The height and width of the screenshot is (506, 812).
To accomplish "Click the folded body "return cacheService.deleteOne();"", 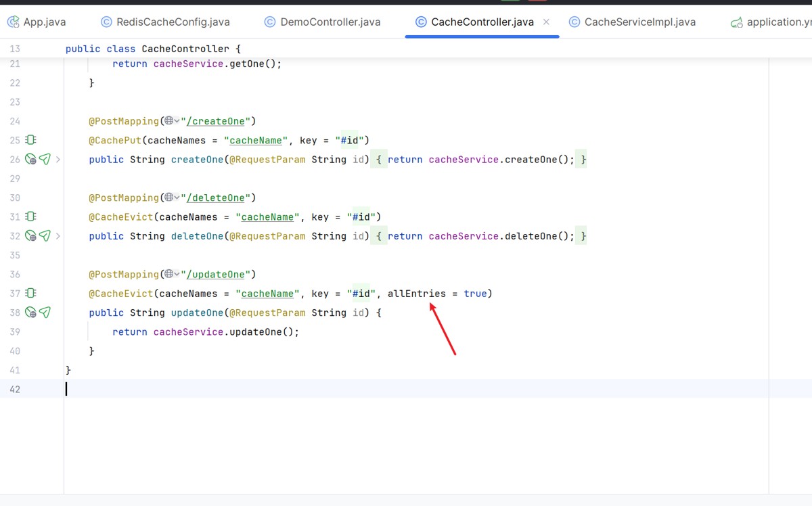I will [x=480, y=236].
